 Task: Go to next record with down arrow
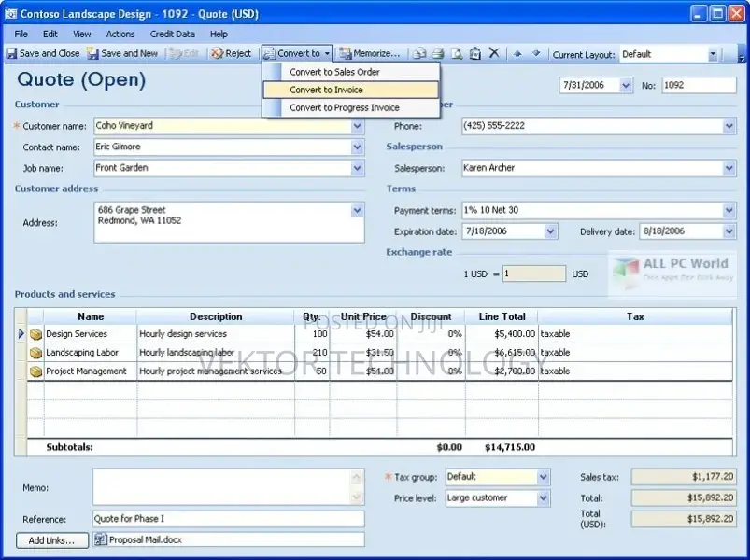tap(536, 53)
